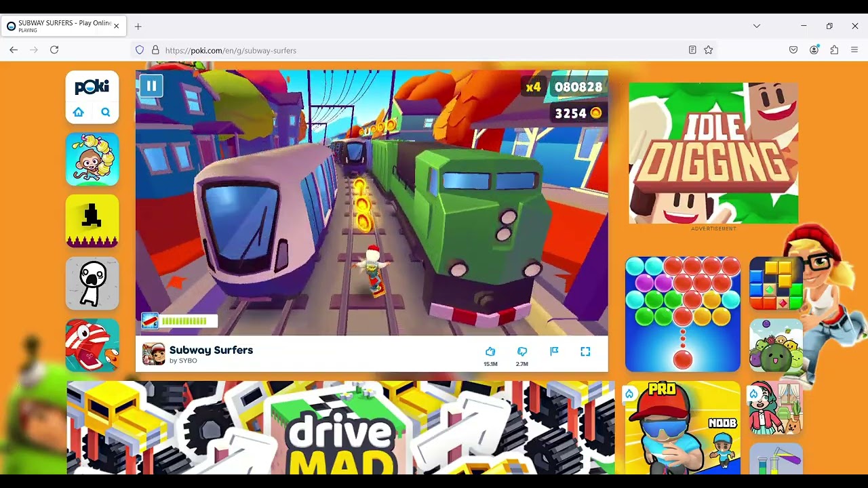Image resolution: width=868 pixels, height=488 pixels.
Task: Dislike the game with thumbs down
Action: click(521, 352)
